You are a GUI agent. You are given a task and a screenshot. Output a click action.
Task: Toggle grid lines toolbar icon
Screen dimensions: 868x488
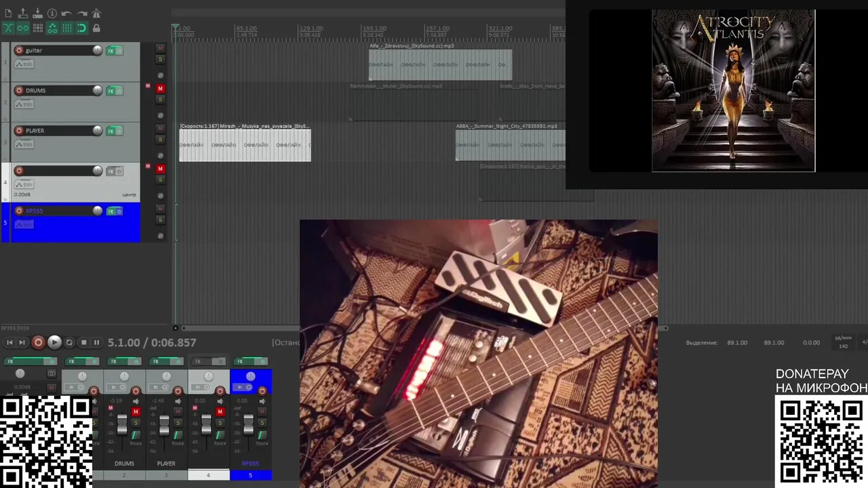pyautogui.click(x=66, y=28)
